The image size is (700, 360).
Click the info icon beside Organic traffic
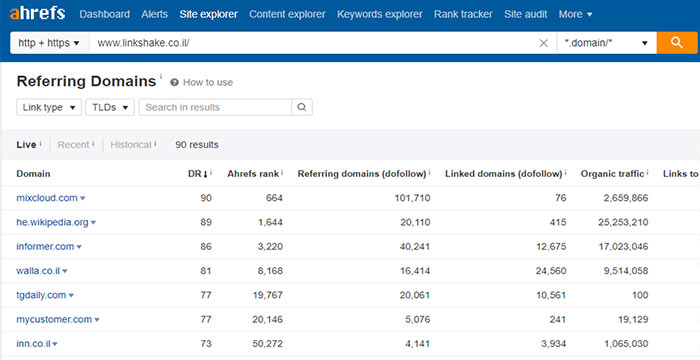(x=647, y=172)
